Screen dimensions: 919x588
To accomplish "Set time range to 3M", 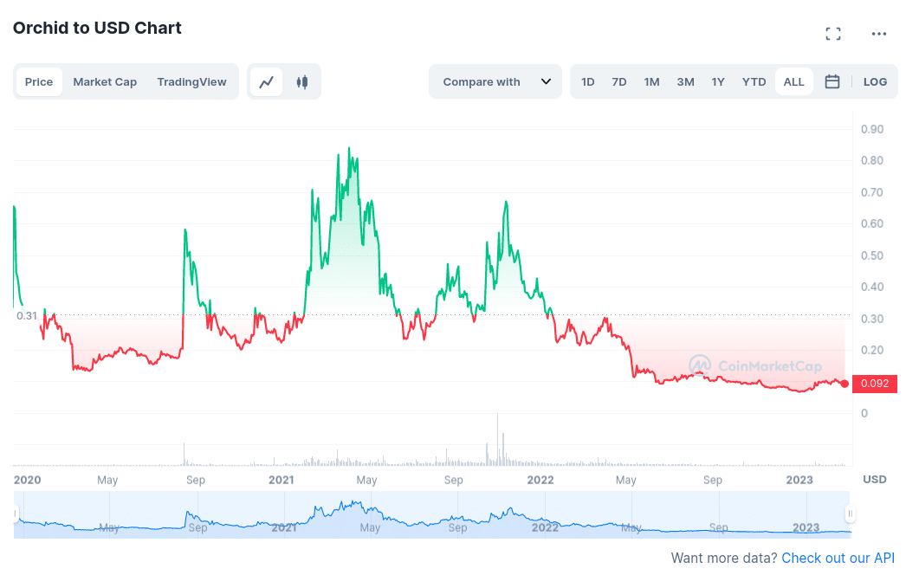I will (x=686, y=82).
